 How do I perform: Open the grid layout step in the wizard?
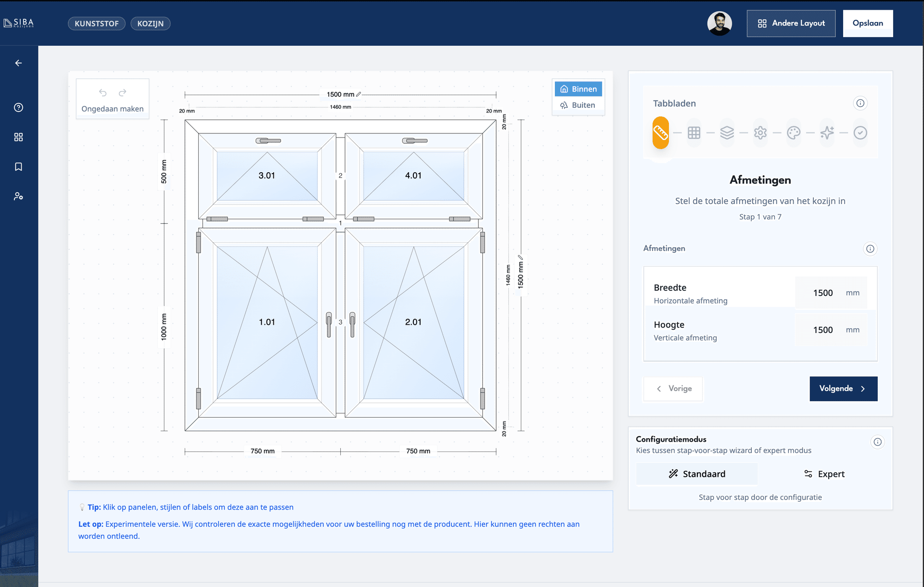(x=694, y=133)
